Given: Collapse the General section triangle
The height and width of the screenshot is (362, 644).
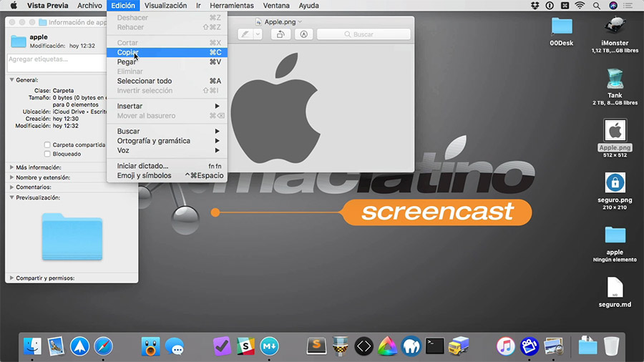Looking at the screenshot, I should [x=11, y=80].
